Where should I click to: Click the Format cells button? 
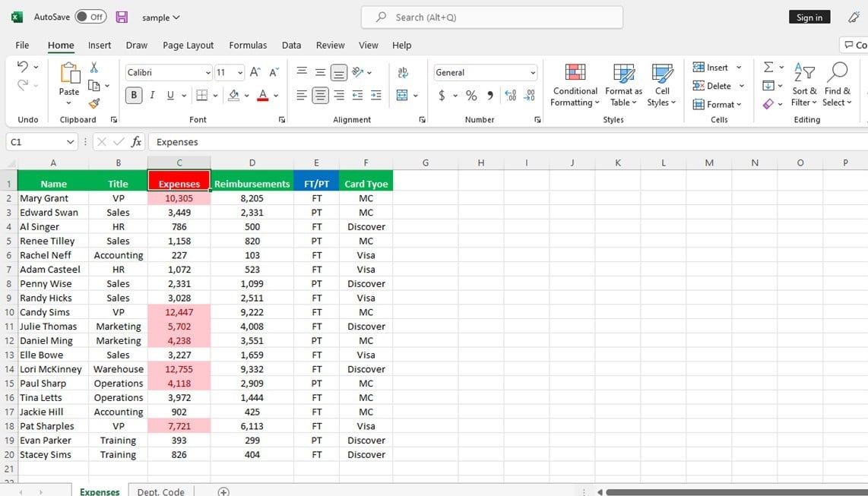716,104
